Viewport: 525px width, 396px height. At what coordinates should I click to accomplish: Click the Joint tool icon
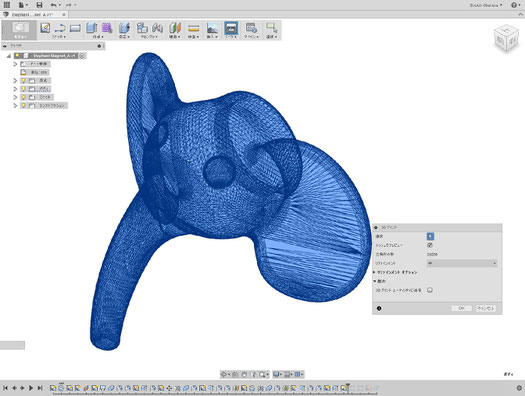[157, 28]
